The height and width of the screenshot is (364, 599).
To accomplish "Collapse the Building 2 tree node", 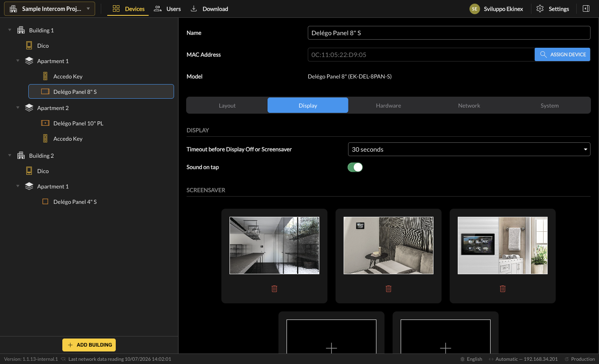I will tap(10, 155).
